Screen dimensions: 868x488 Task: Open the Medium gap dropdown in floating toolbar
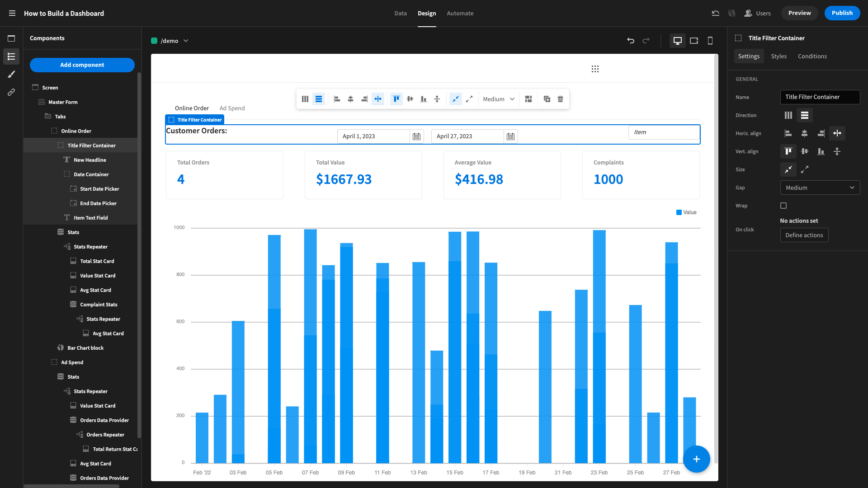[499, 99]
